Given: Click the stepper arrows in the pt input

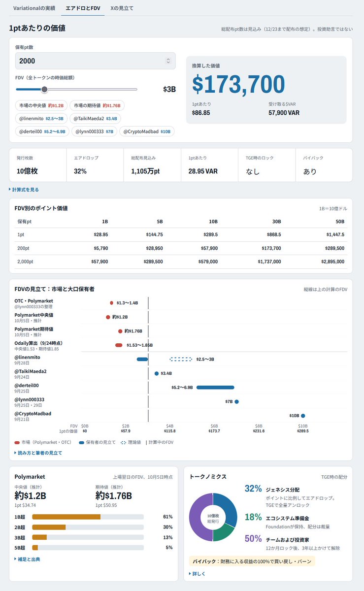Looking at the screenshot, I should (168, 61).
